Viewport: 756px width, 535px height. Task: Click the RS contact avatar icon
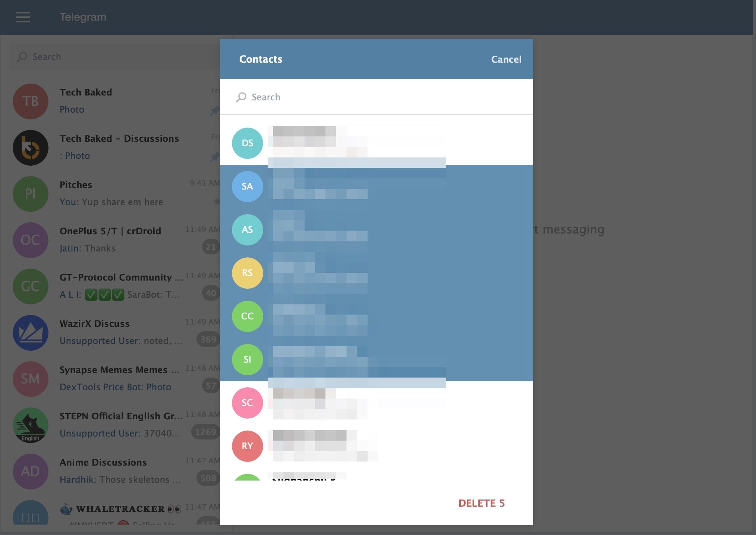click(248, 273)
